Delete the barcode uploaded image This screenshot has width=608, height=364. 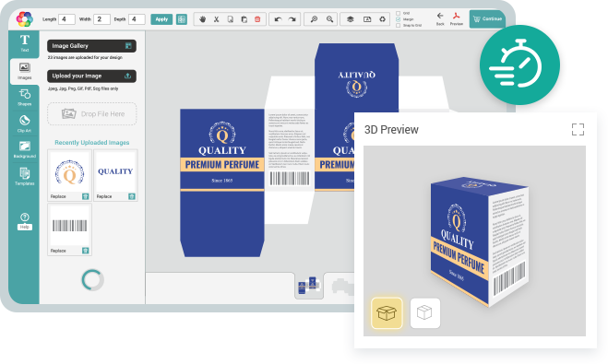[85, 251]
